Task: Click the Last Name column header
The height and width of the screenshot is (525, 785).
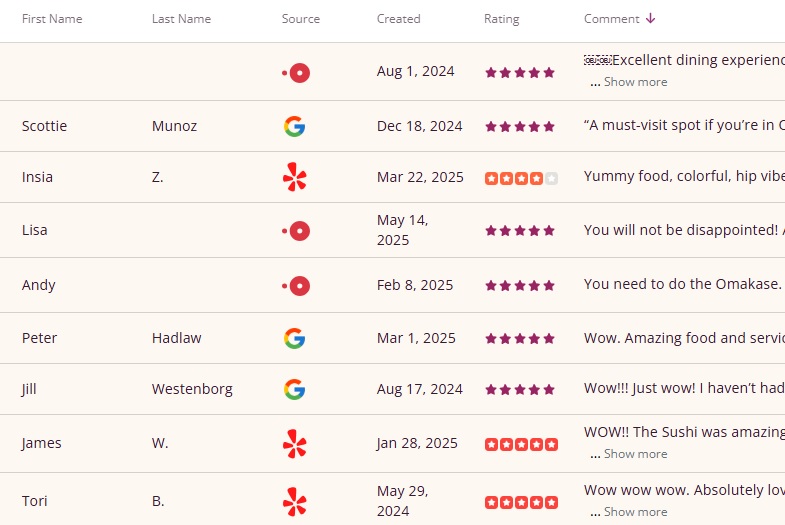Action: [181, 19]
